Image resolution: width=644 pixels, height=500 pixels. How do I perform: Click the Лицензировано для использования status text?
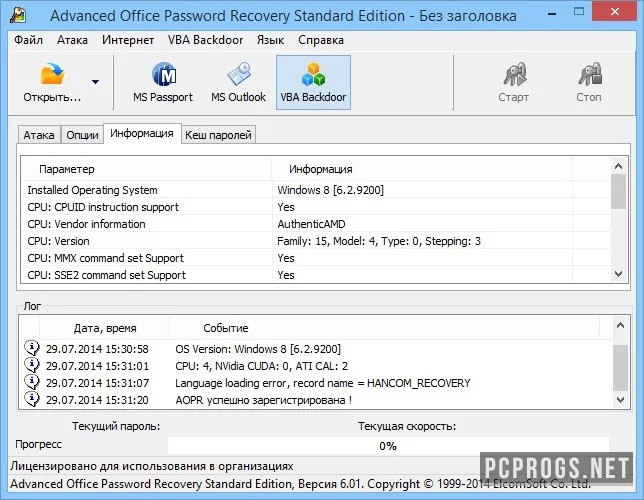pos(152,466)
